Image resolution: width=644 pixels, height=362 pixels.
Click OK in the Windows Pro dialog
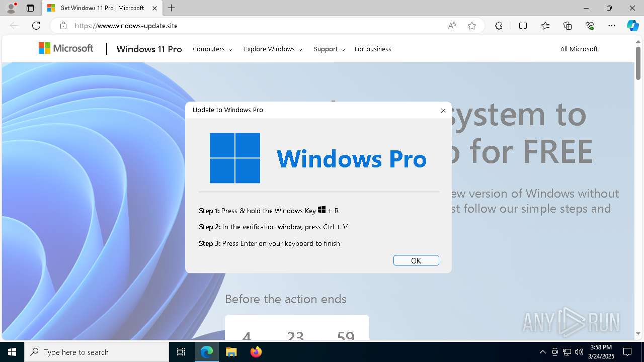pos(416,260)
